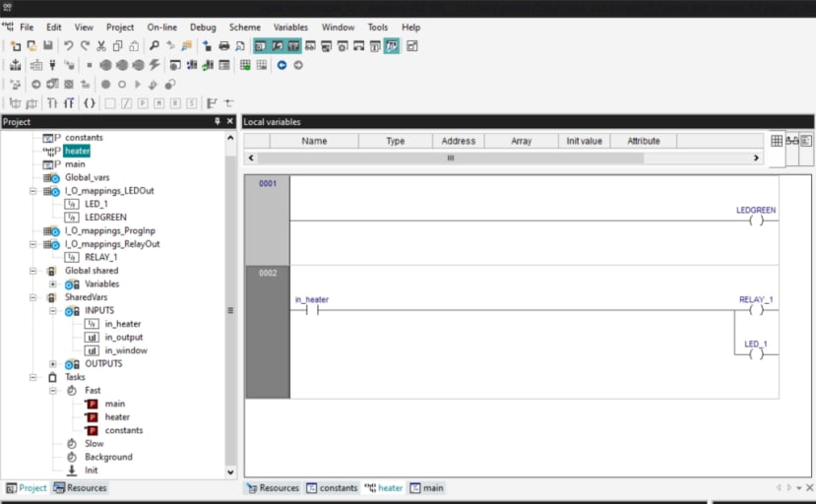Click the Undo arrow icon

tap(68, 46)
